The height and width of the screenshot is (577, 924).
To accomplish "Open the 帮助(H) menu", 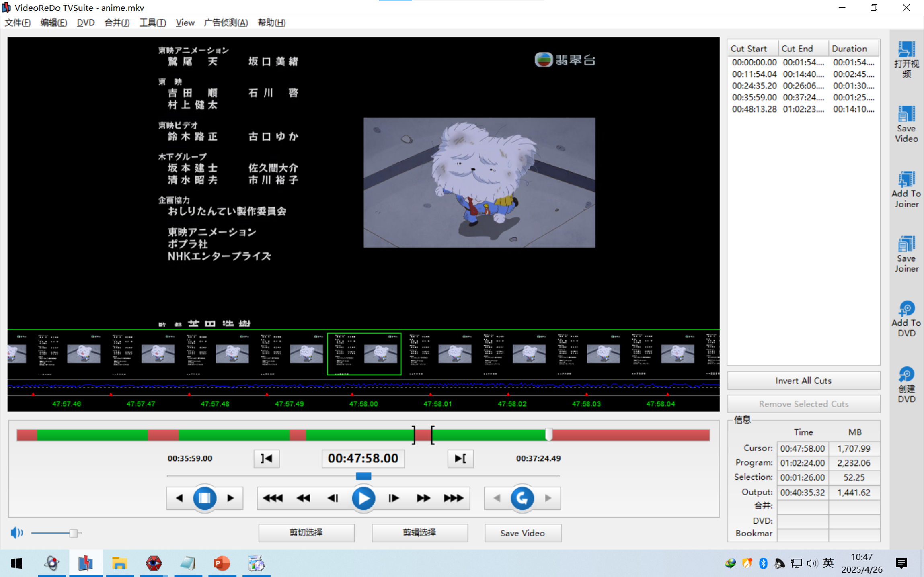I will tap(272, 23).
